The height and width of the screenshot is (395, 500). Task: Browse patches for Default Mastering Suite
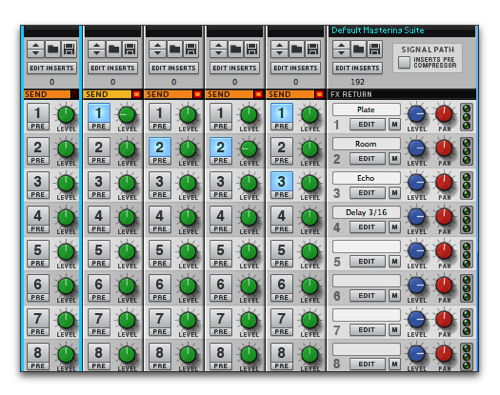(358, 49)
